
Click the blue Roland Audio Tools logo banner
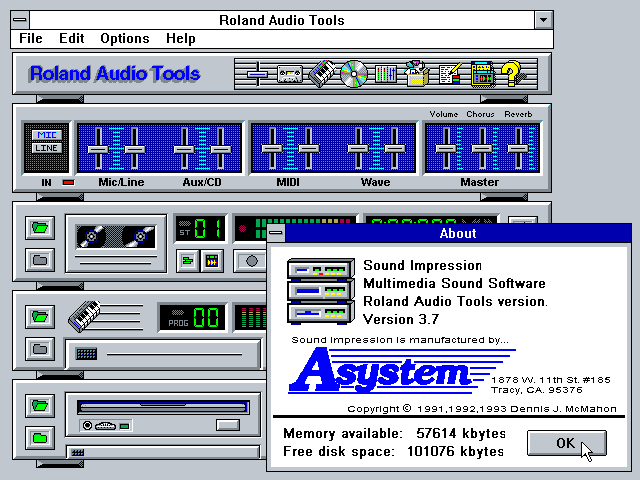115,74
